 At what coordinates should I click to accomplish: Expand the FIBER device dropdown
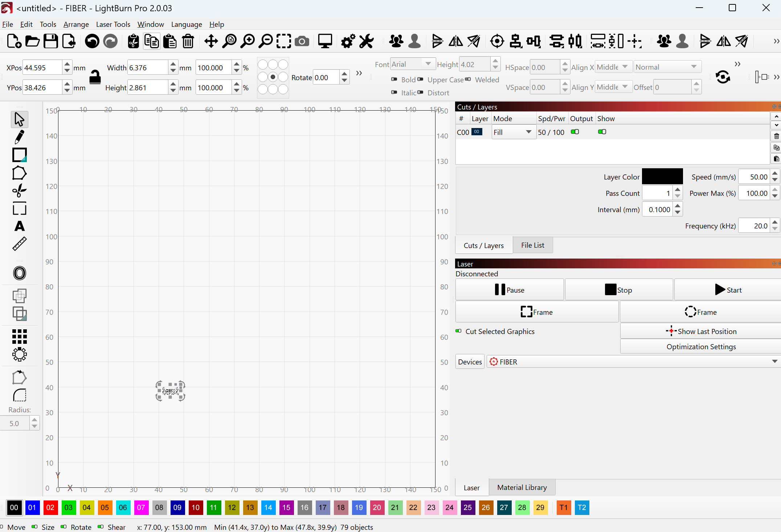[x=774, y=362]
